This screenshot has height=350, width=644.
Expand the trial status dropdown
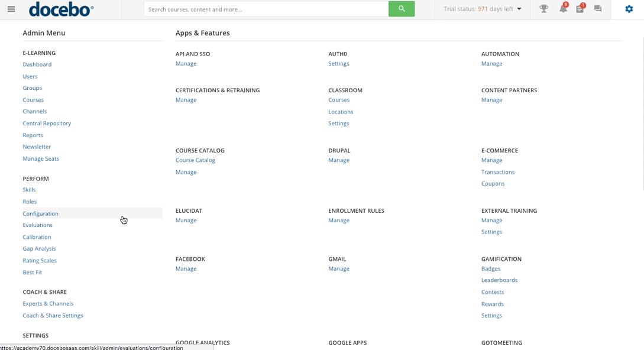[519, 9]
